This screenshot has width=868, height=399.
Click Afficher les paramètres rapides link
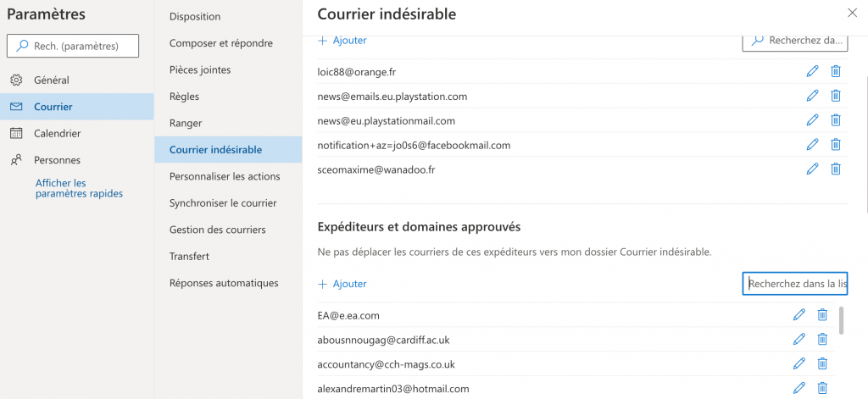[79, 188]
